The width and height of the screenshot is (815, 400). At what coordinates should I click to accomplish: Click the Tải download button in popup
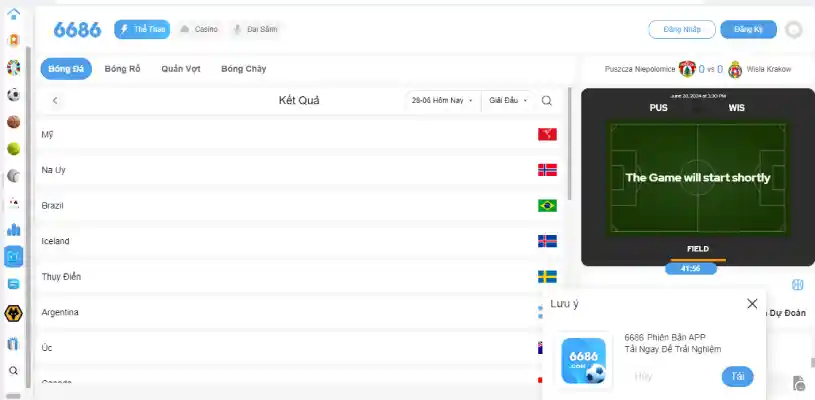[738, 377]
